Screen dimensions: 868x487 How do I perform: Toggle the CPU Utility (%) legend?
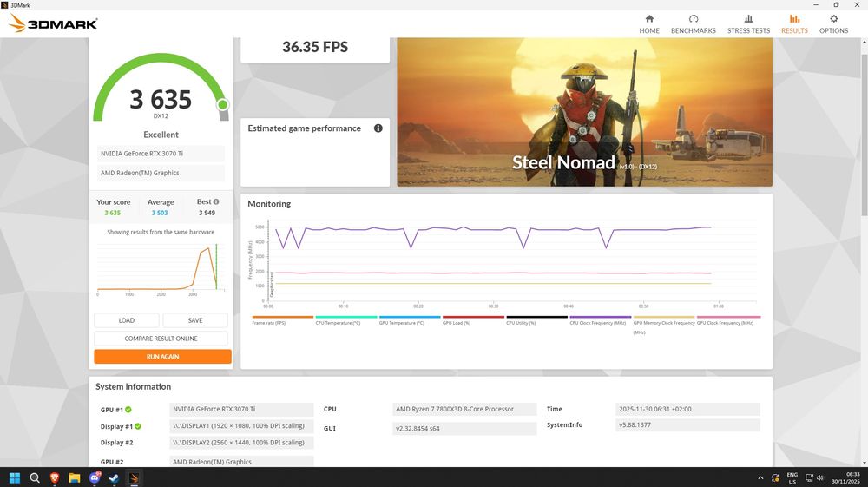click(537, 320)
